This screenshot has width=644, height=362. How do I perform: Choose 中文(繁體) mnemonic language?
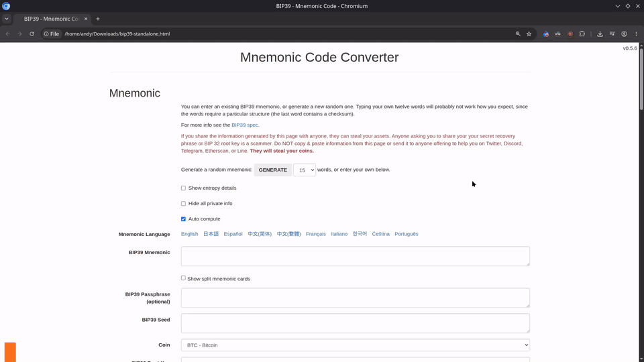pos(288,234)
